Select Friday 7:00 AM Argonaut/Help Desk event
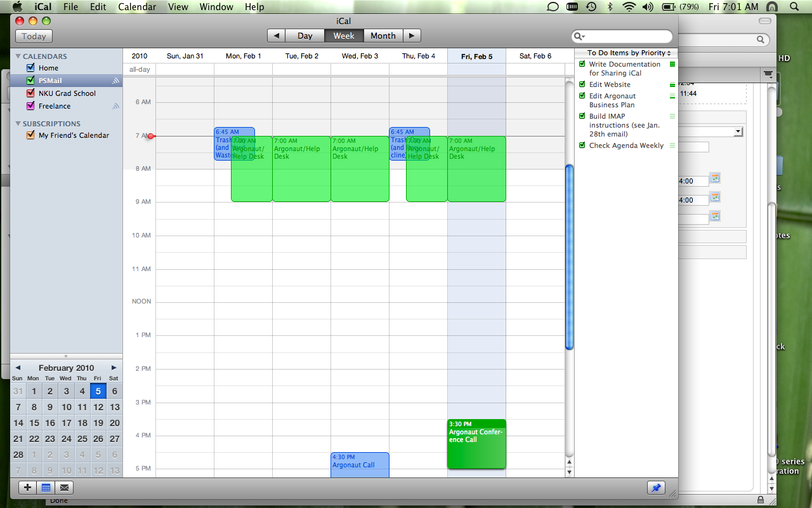Screen dimensions: 812x508 click(476, 169)
